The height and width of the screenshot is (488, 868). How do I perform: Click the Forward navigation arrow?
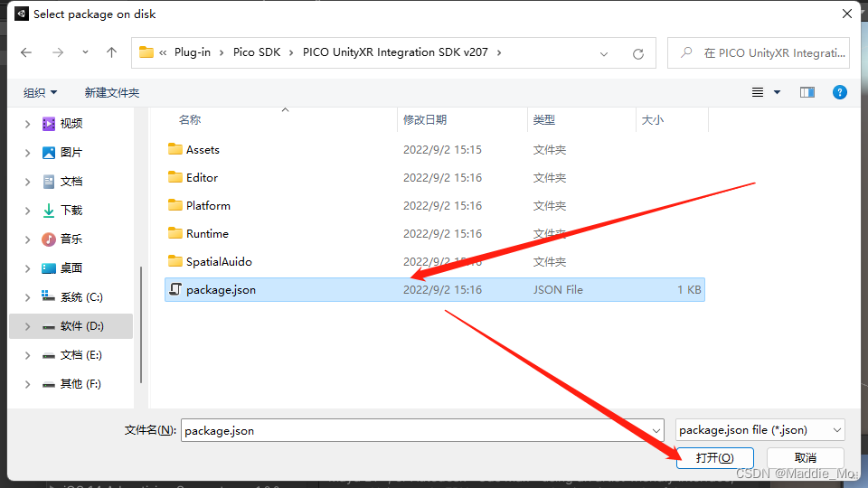pyautogui.click(x=58, y=52)
